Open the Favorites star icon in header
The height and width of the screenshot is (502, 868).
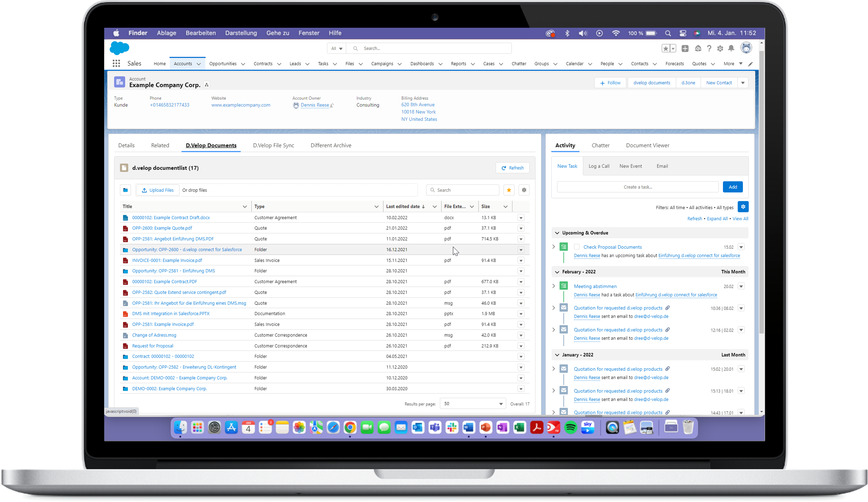[x=665, y=48]
